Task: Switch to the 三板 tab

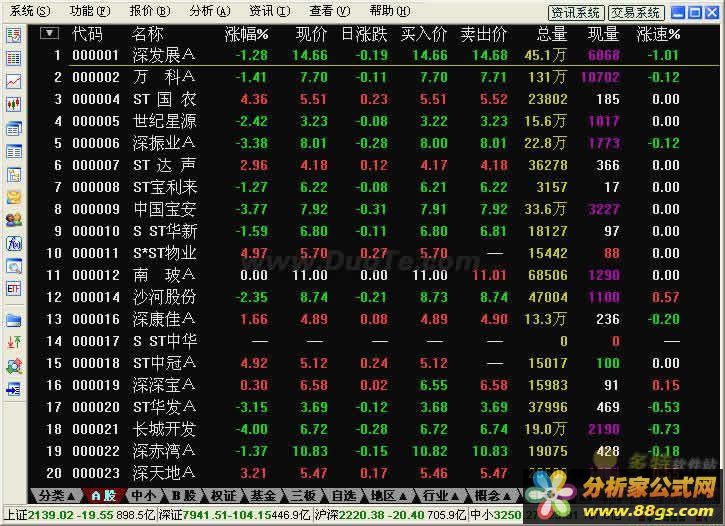Action: pos(303,495)
